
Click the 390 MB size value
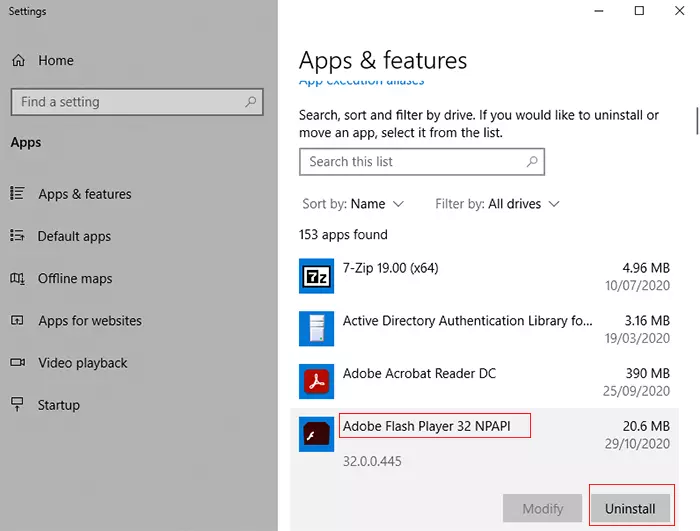click(x=648, y=373)
